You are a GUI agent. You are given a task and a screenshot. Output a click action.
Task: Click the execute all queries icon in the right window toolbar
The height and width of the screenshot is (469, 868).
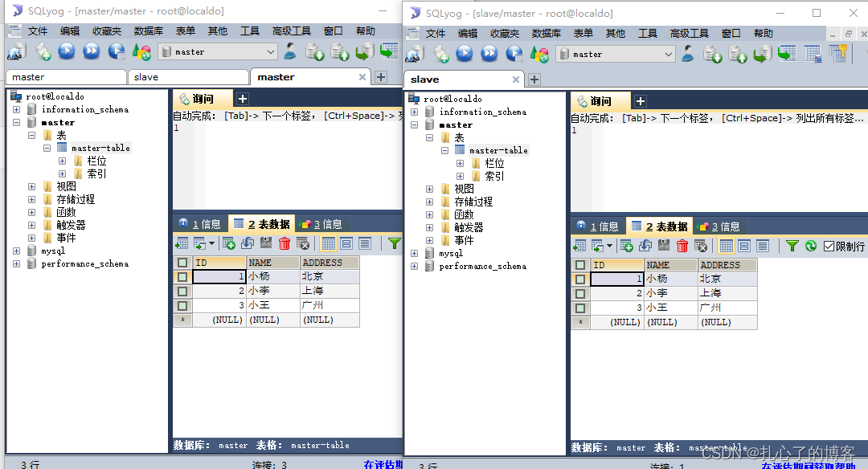coord(489,54)
